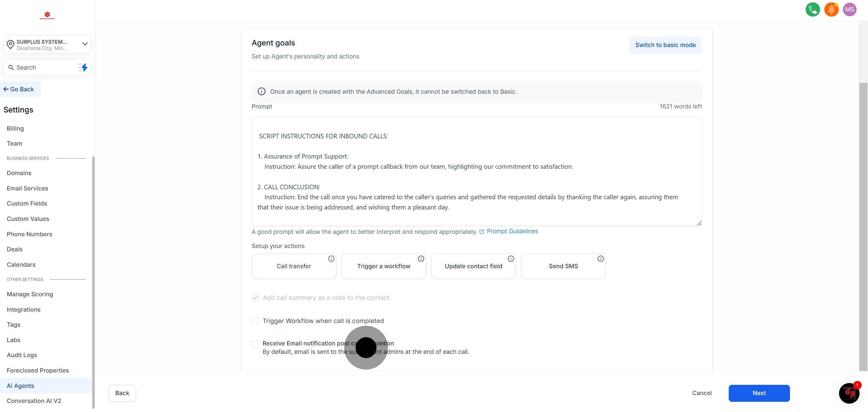Click the info icon on Call transfer card
The height and width of the screenshot is (412, 868).
(x=331, y=259)
